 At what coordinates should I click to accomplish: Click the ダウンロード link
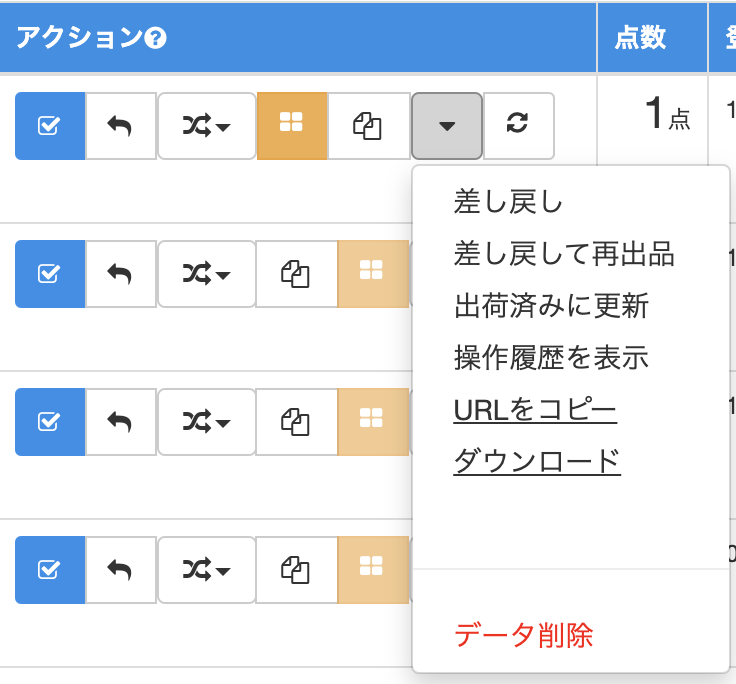tap(537, 461)
